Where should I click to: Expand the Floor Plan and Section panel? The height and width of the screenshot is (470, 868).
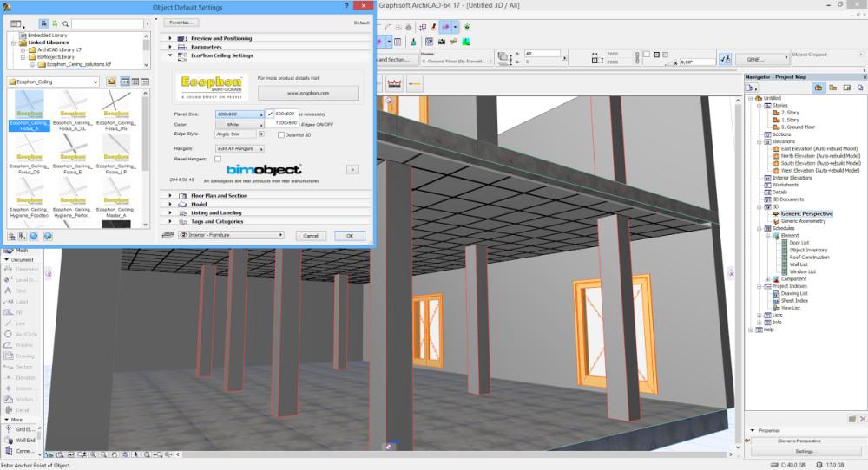pyautogui.click(x=170, y=196)
